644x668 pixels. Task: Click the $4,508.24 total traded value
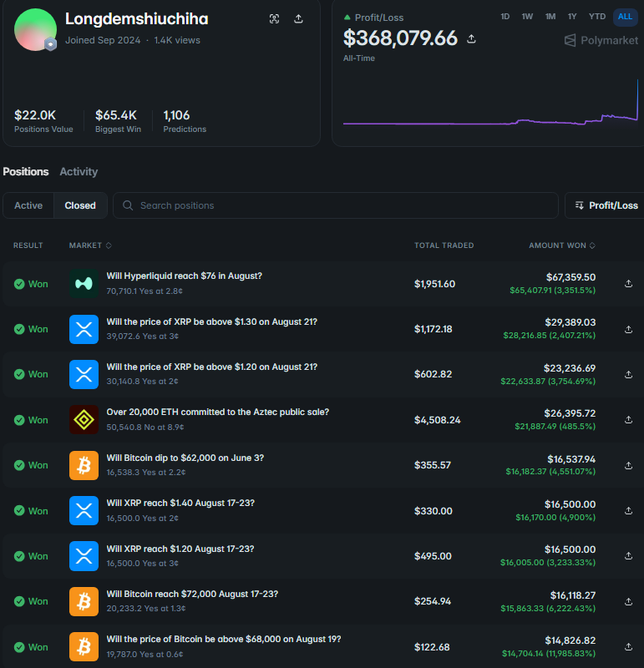pos(438,420)
